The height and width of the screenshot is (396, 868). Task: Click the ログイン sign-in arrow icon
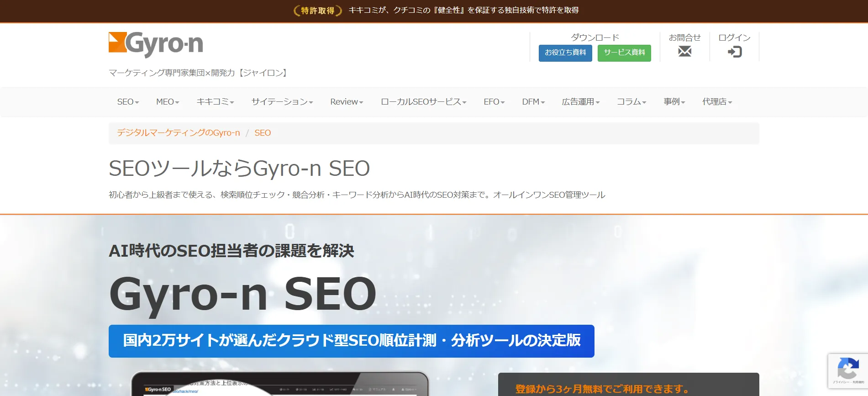(735, 52)
